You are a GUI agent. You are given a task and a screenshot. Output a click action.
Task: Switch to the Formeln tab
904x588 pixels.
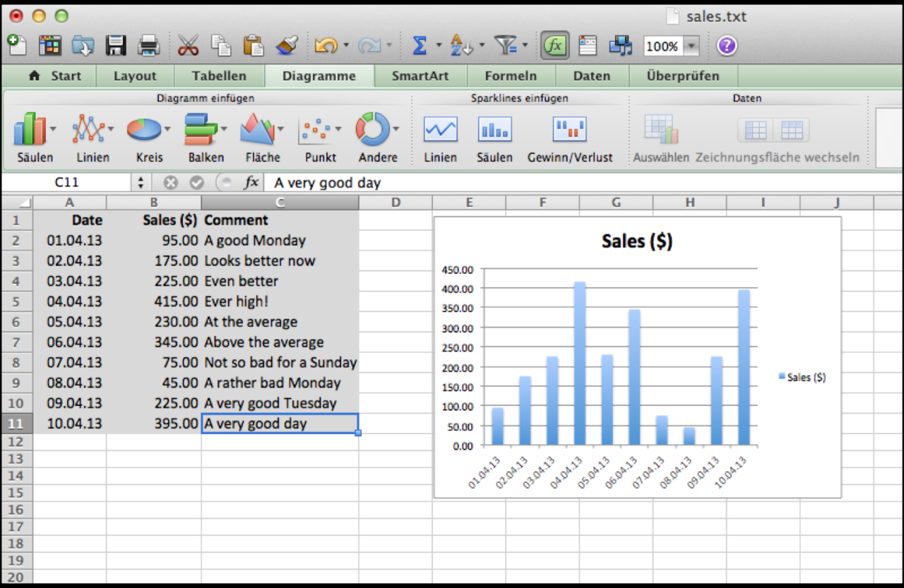(511, 76)
